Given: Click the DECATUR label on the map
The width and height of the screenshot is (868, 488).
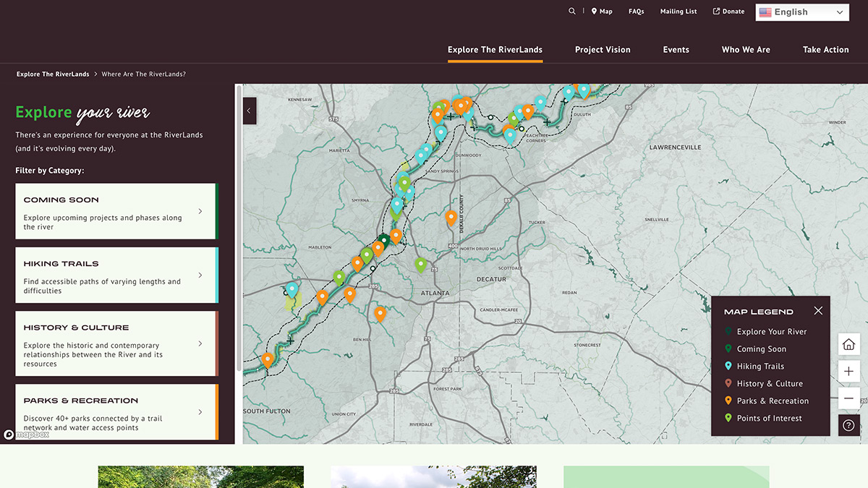Looking at the screenshot, I should [491, 279].
